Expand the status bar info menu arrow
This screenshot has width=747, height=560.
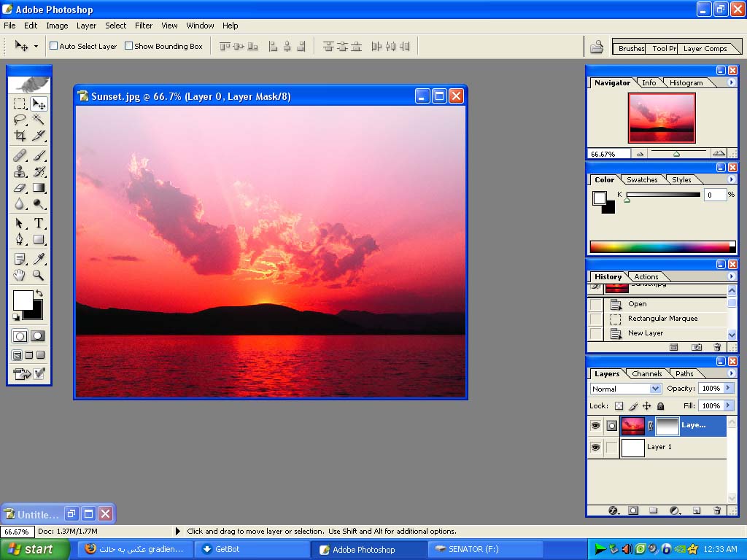178,531
